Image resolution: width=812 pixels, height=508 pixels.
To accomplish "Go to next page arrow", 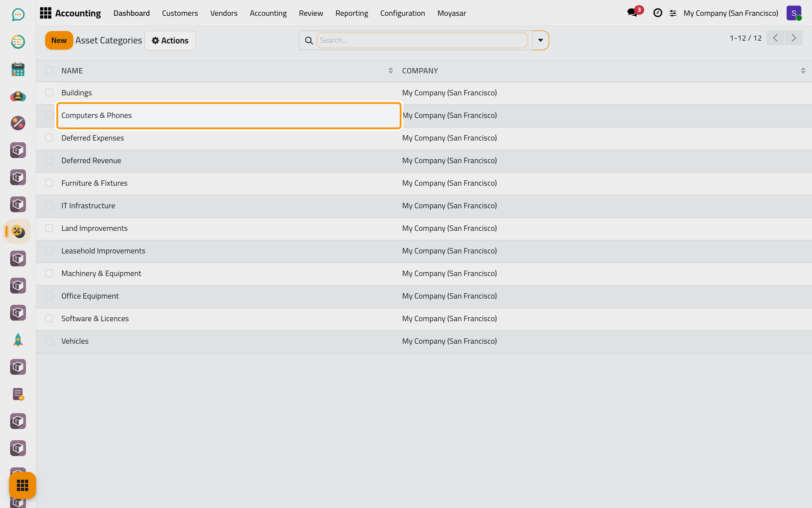I will pyautogui.click(x=794, y=38).
